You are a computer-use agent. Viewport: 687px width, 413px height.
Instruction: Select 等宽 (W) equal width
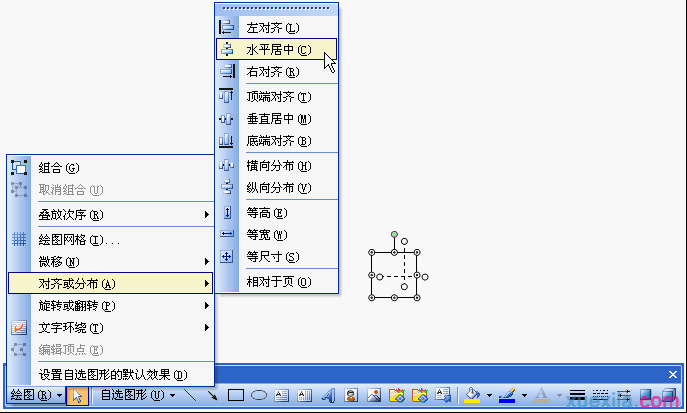click(276, 235)
